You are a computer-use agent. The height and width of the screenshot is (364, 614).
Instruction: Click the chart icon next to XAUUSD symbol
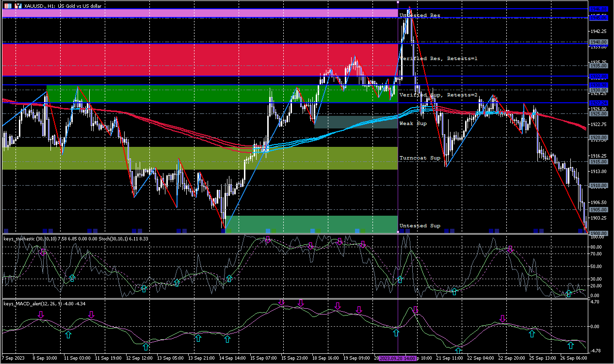tap(18, 6)
